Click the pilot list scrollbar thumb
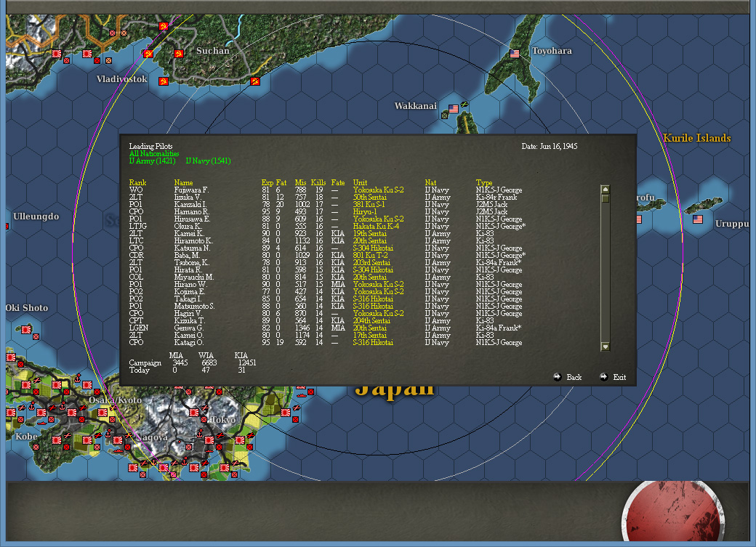This screenshot has height=547, width=756. (606, 198)
